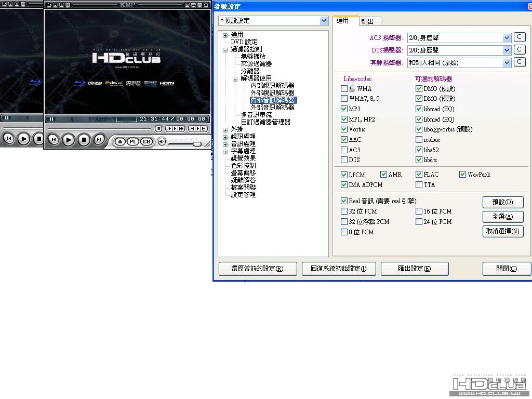Screen dimensions: 532x399
Task: Enable the 舊 WMA checkbox
Action: click(x=344, y=88)
